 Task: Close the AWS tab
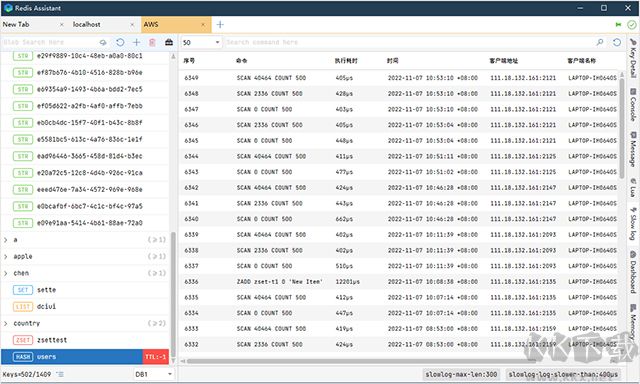[203, 24]
